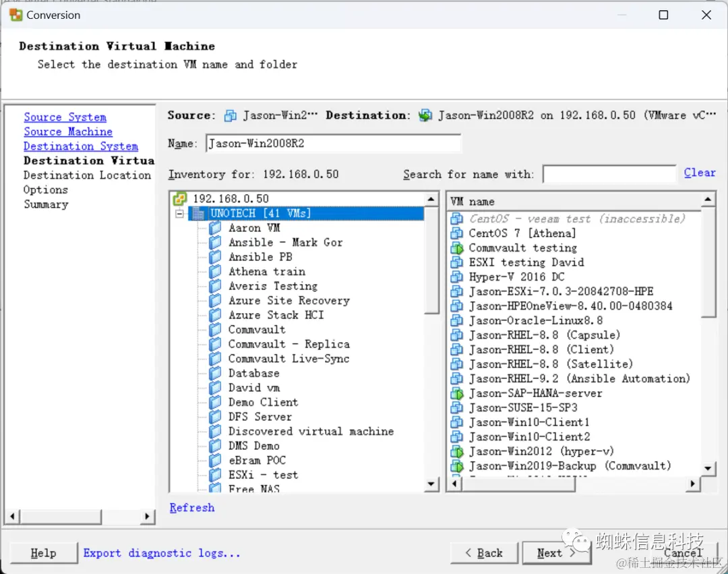The width and height of the screenshot is (728, 574).
Task: Click the UNOTECH datacenter icon
Action: click(198, 214)
